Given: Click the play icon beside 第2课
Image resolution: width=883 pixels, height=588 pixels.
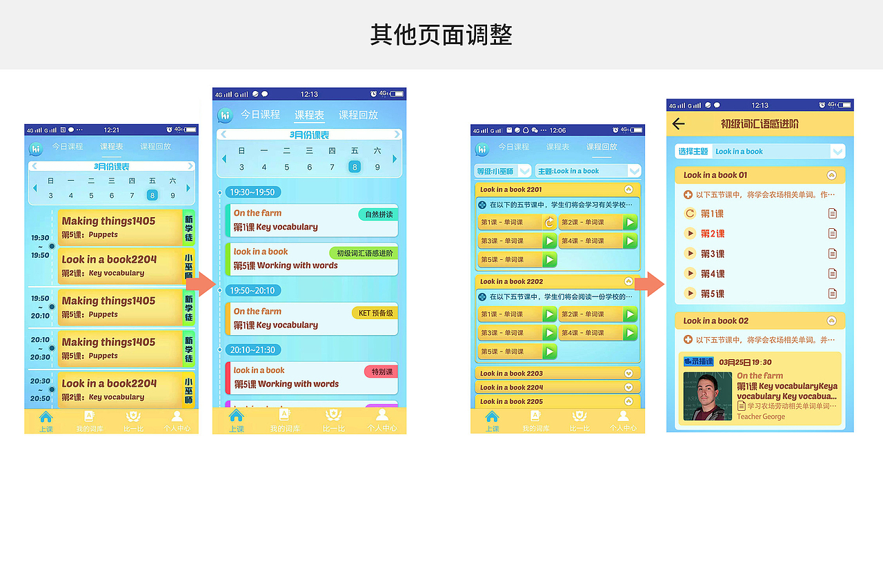Looking at the screenshot, I should 691,233.
